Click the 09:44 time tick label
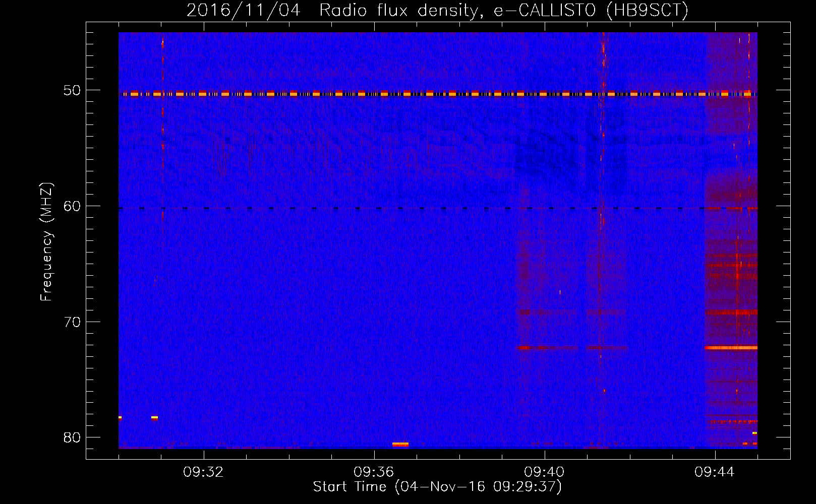 [715, 472]
